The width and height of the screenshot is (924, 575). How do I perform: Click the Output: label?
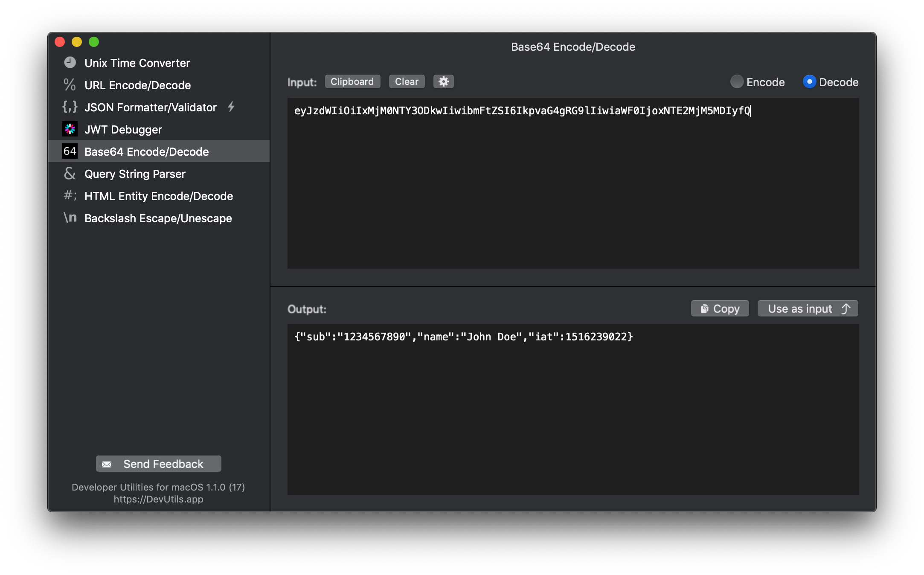click(307, 309)
